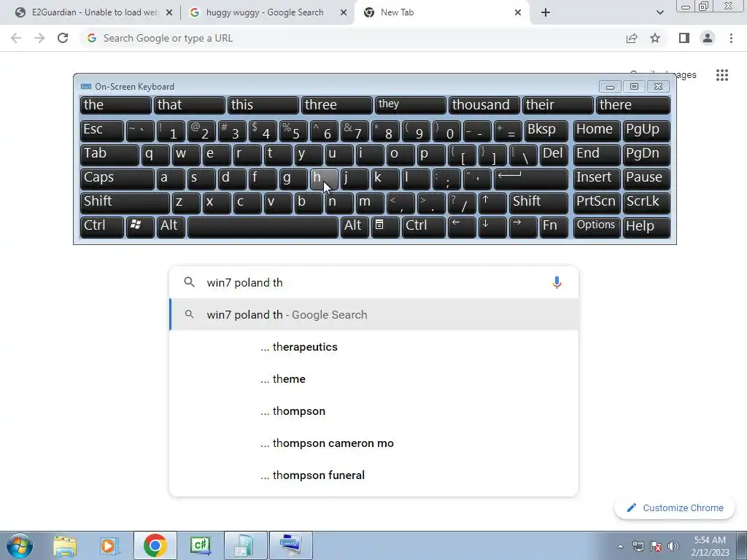Choose the 'win7 poland th - Google Search' suggestion

click(x=374, y=315)
